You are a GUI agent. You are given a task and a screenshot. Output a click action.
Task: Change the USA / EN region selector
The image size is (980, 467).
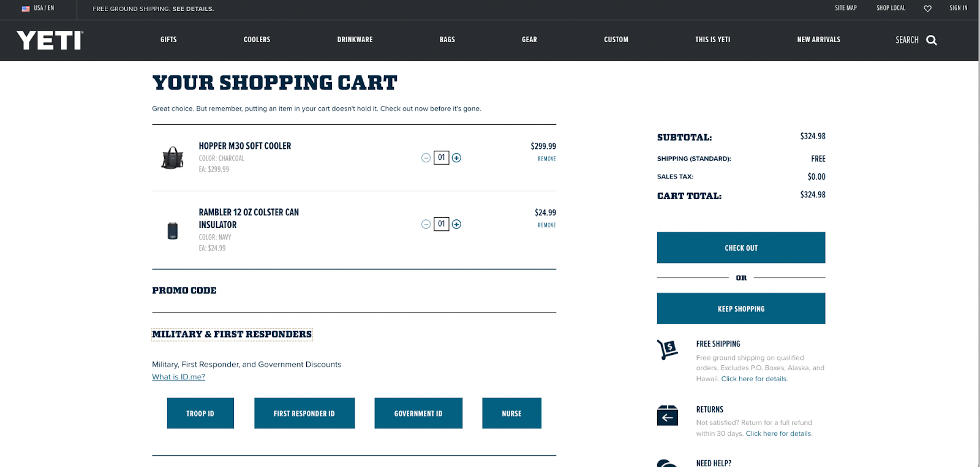[x=38, y=8]
